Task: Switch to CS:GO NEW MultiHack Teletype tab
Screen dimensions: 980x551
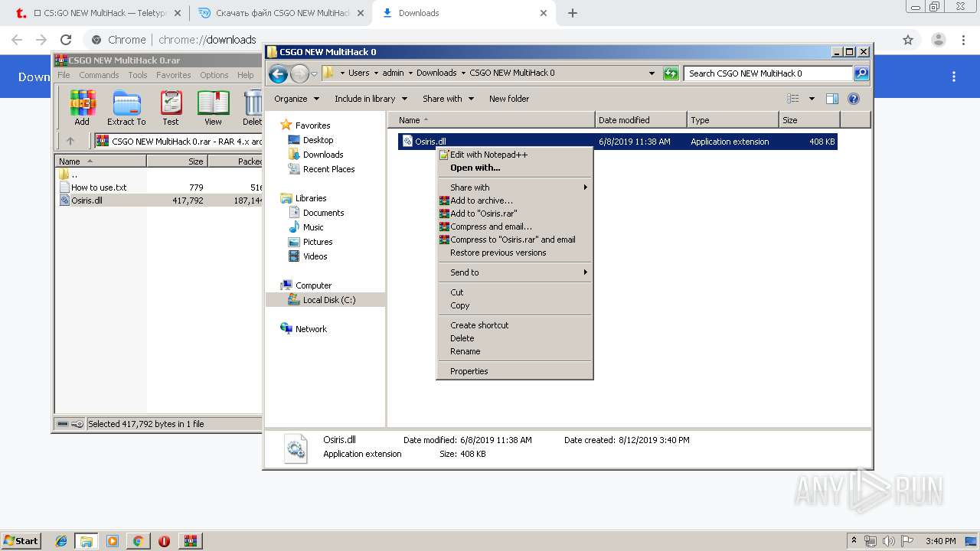Action: tap(100, 13)
